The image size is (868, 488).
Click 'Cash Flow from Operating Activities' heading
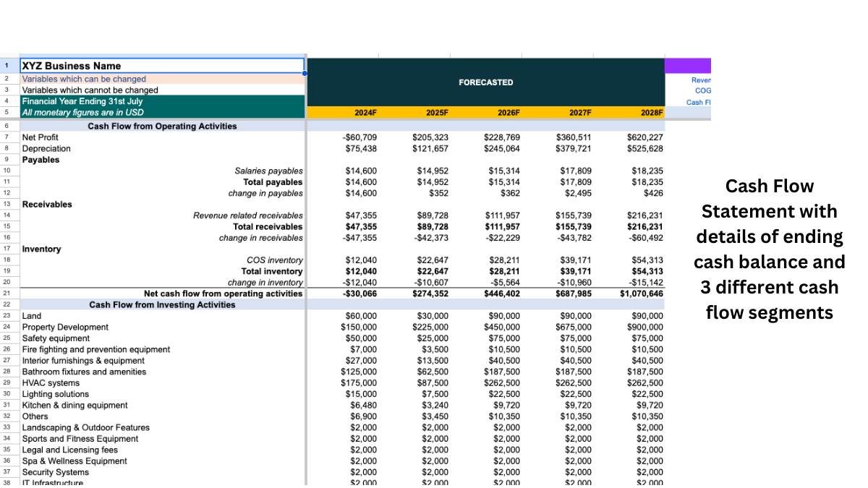(x=162, y=126)
